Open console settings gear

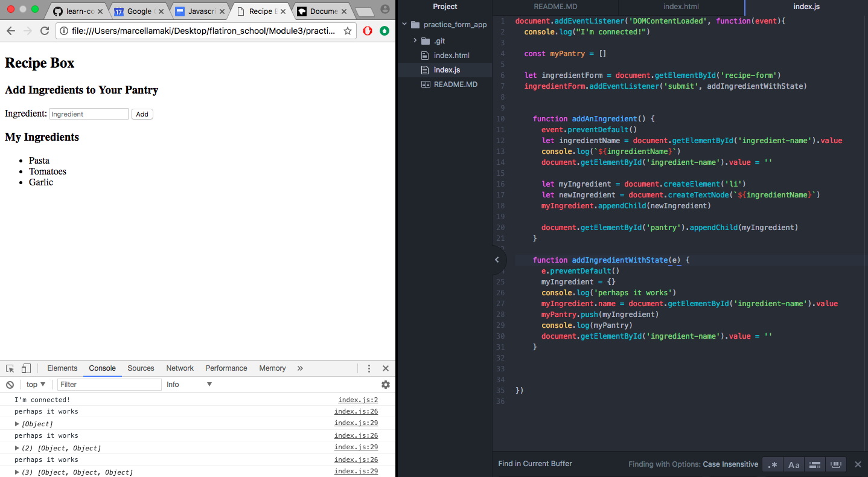385,385
